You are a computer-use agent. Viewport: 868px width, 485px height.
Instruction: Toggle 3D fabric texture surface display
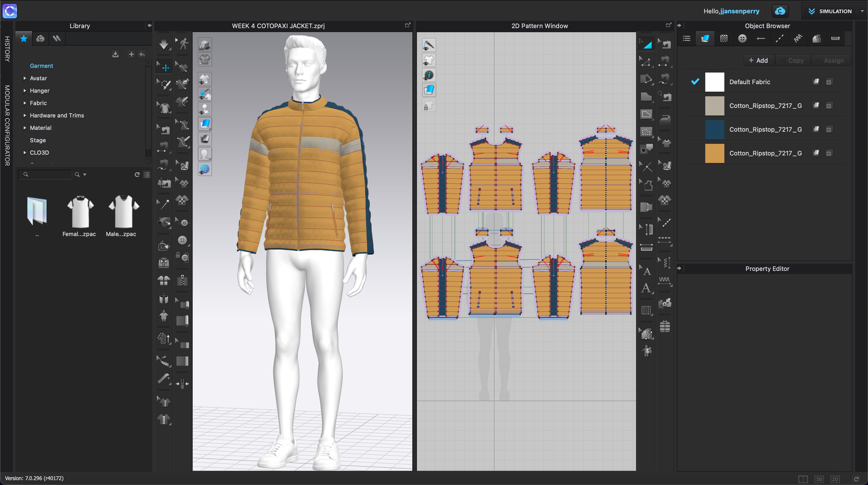click(x=205, y=124)
